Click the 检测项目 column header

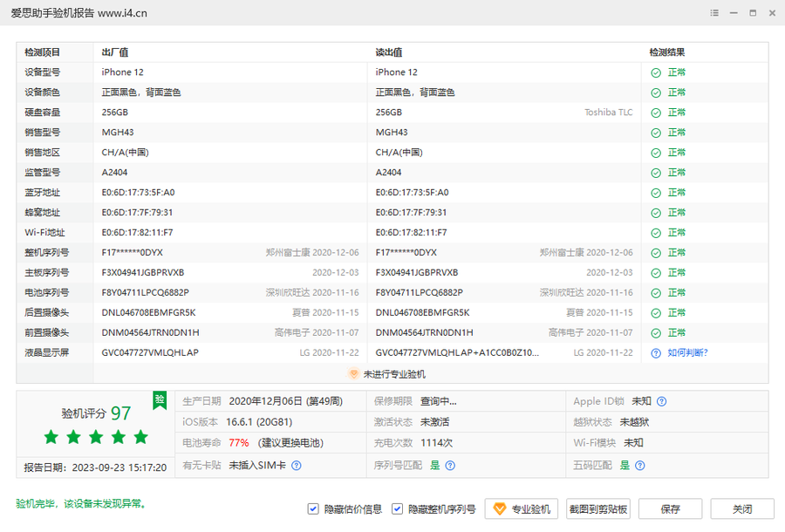(x=42, y=52)
